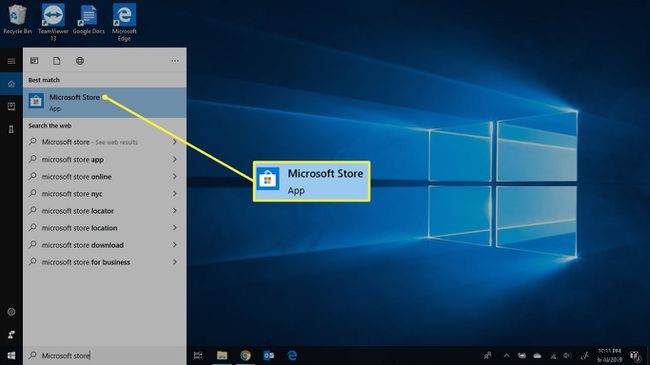Expand arrow next to 'microsoft store download'

[175, 245]
